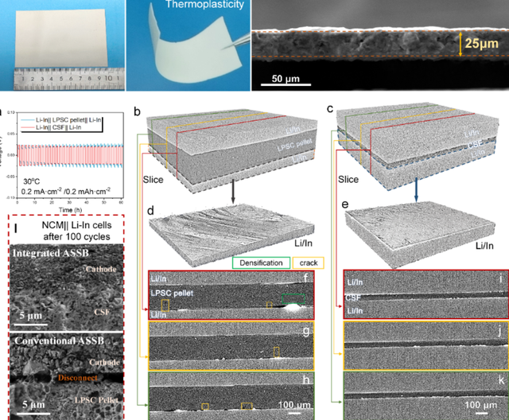Image resolution: width=509 pixels, height=420 pixels.
Task: Click the 'NCM|| Li-In cells after 100 cycles' title
Action: click(76, 231)
